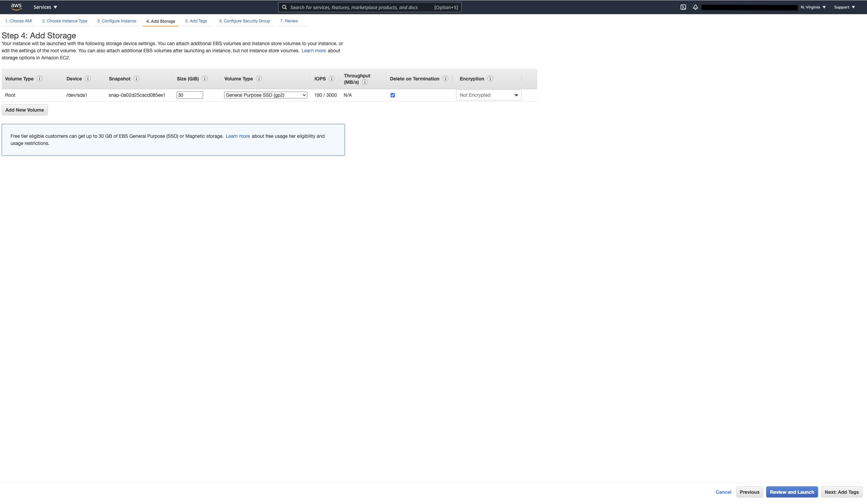This screenshot has width=867, height=504.
Task: Click info icon next to Device header
Action: pyautogui.click(x=88, y=79)
